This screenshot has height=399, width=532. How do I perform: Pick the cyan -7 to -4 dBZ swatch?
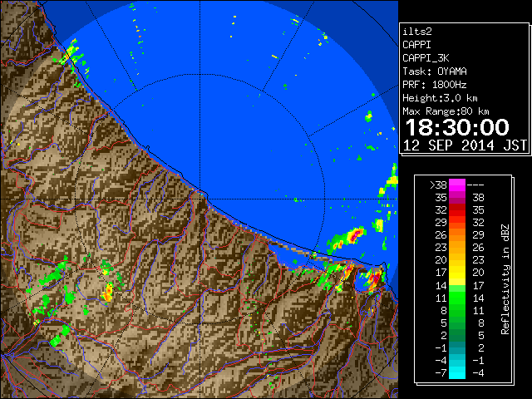tap(457, 373)
